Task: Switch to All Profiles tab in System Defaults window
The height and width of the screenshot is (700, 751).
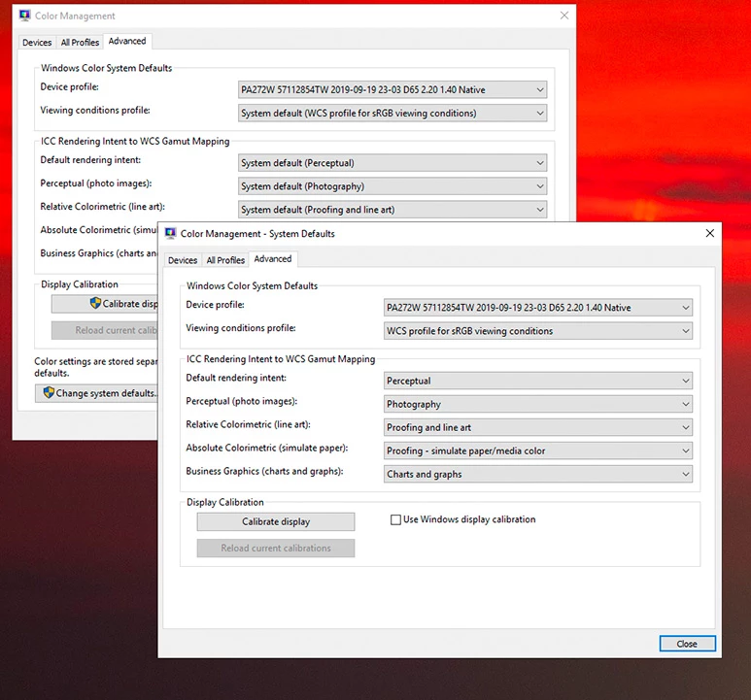Action: [225, 260]
